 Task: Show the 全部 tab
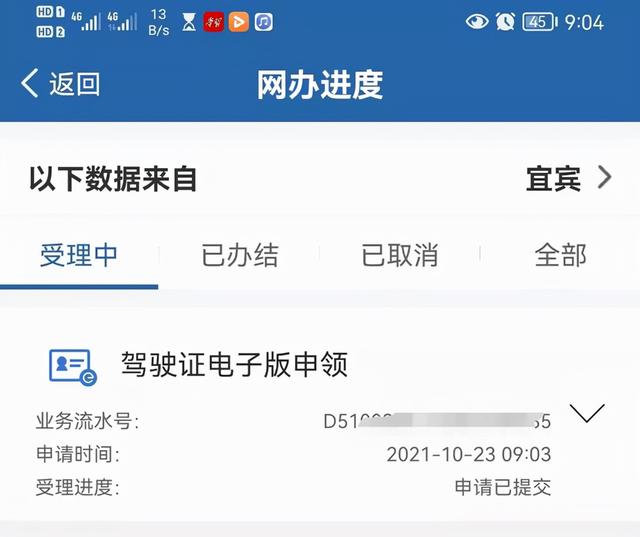[561, 255]
